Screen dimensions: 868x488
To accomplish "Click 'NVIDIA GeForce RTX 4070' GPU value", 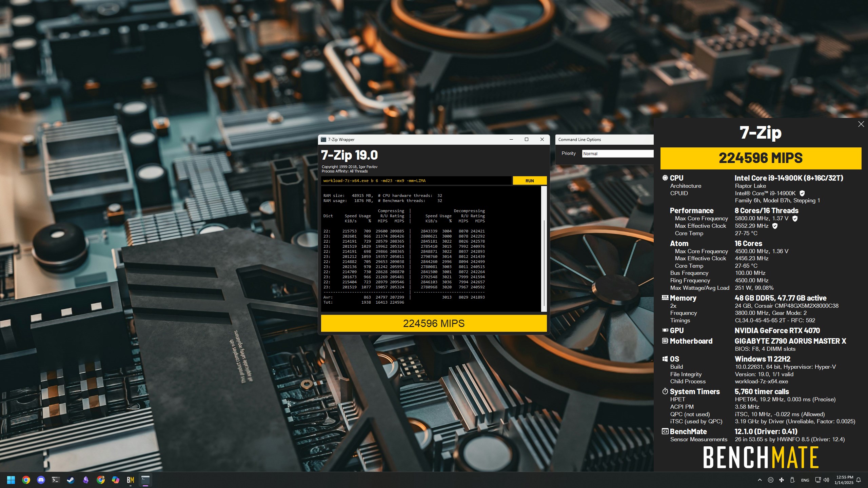I will 777,330.
